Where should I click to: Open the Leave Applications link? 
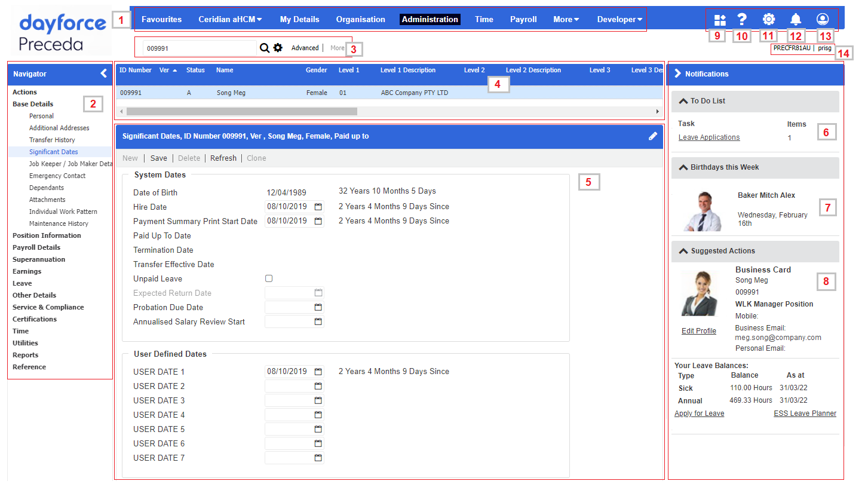(x=709, y=137)
